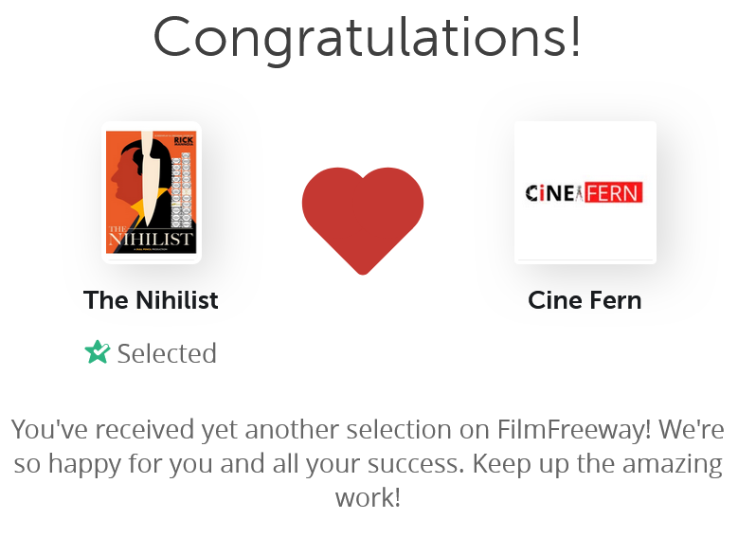Click the green Selected star badge icon
Image resolution: width=756 pixels, height=537 pixels.
click(97, 353)
